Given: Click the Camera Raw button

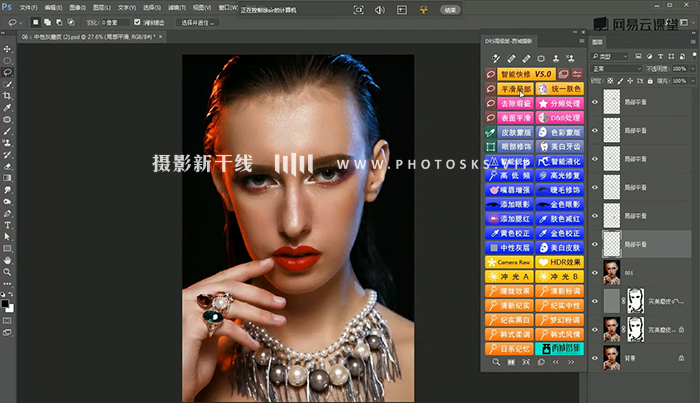Looking at the screenshot, I should click(x=509, y=262).
